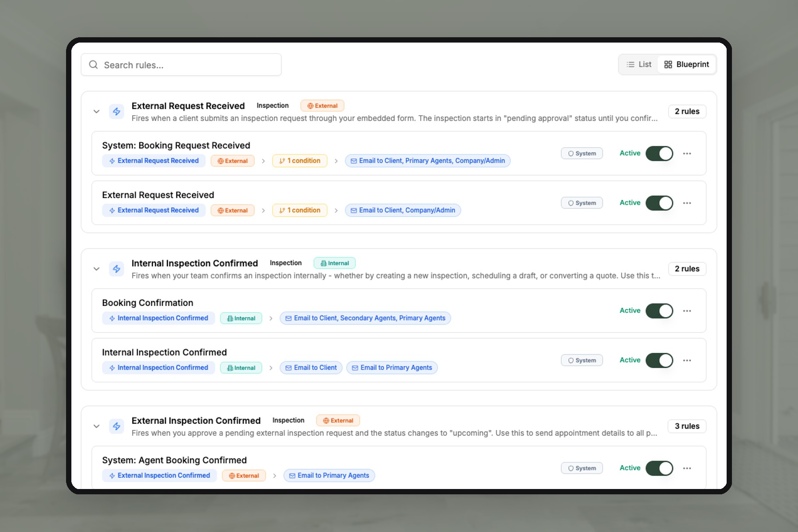Image resolution: width=798 pixels, height=532 pixels.
Task: Collapse the External Inspection Confirmed group
Action: [x=96, y=426]
